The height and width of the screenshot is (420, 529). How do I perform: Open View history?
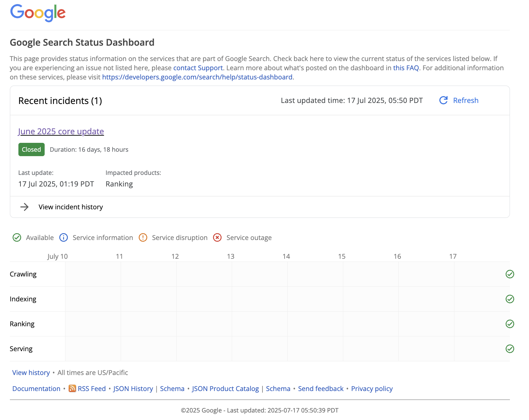tap(31, 372)
